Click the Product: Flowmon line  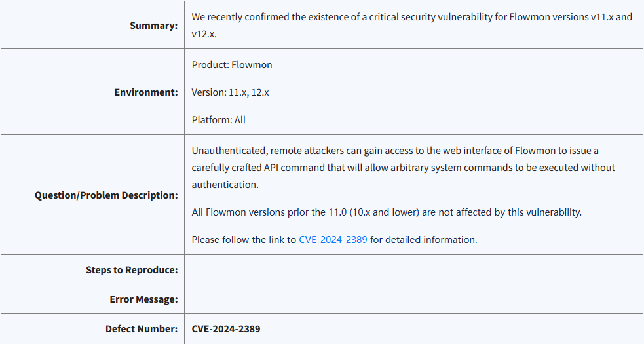tap(232, 65)
